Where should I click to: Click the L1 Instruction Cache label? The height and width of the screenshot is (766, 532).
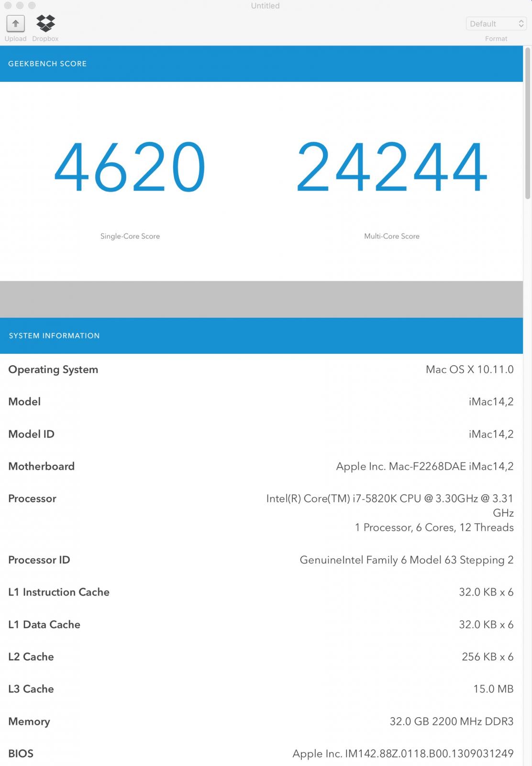[59, 592]
